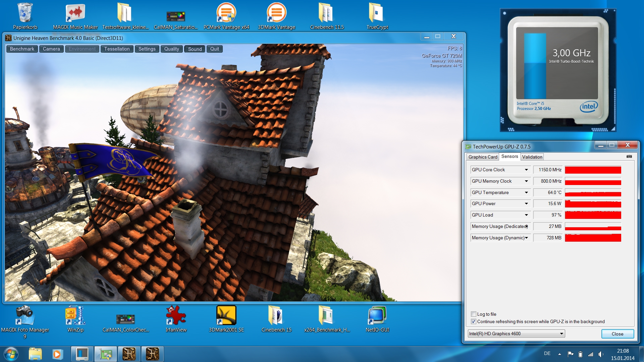
Task: Expand the GPU Core Clock sensor dropdown
Action: tap(526, 170)
